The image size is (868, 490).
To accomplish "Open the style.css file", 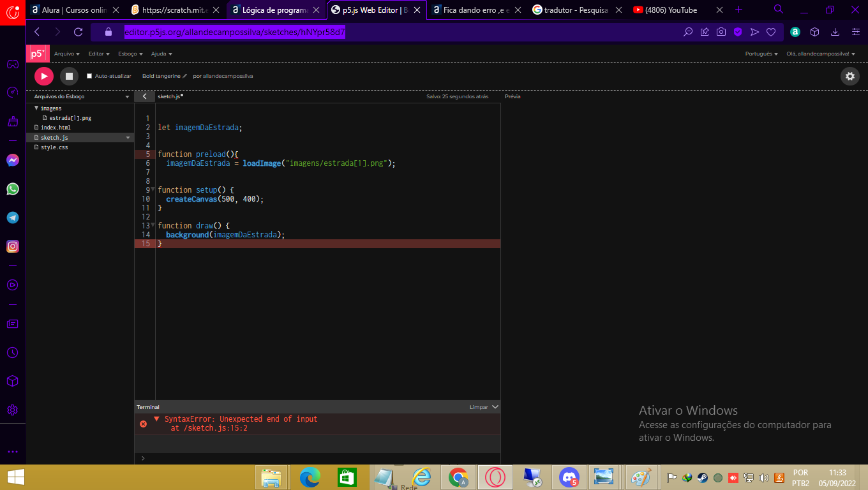I will 54,147.
